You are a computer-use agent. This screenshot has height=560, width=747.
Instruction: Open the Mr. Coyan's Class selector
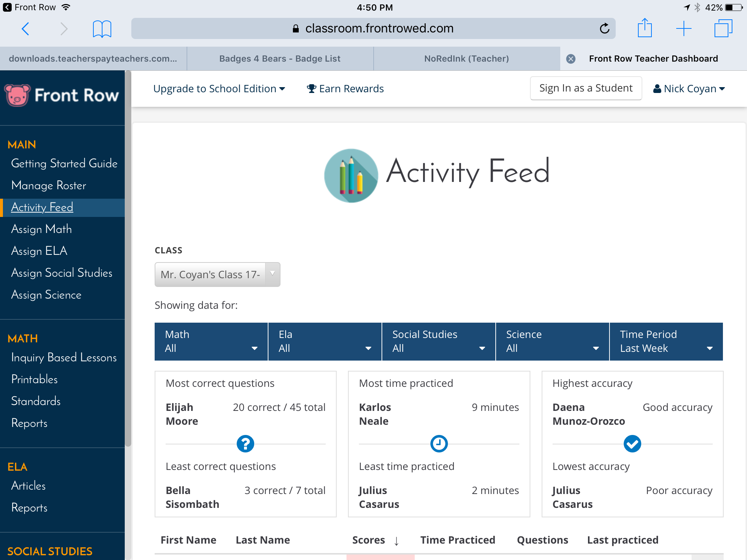(217, 275)
